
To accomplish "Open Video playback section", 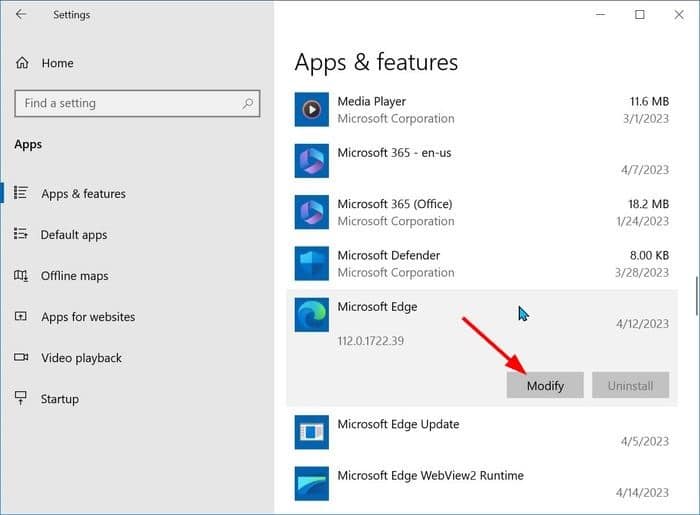I will 82,358.
